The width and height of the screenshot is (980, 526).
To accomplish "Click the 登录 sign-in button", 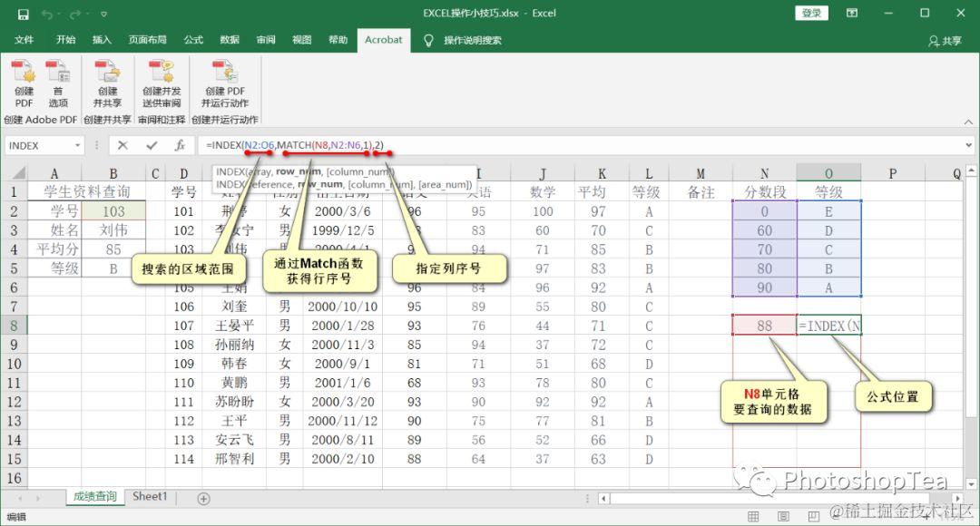I will [811, 13].
